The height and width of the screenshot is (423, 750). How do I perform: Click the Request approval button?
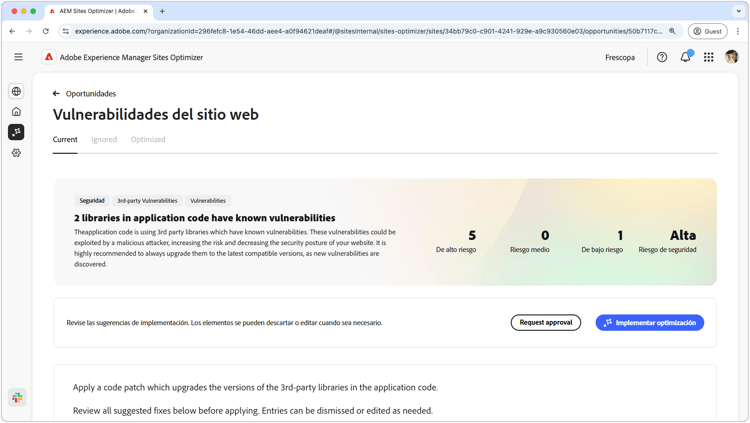(546, 323)
